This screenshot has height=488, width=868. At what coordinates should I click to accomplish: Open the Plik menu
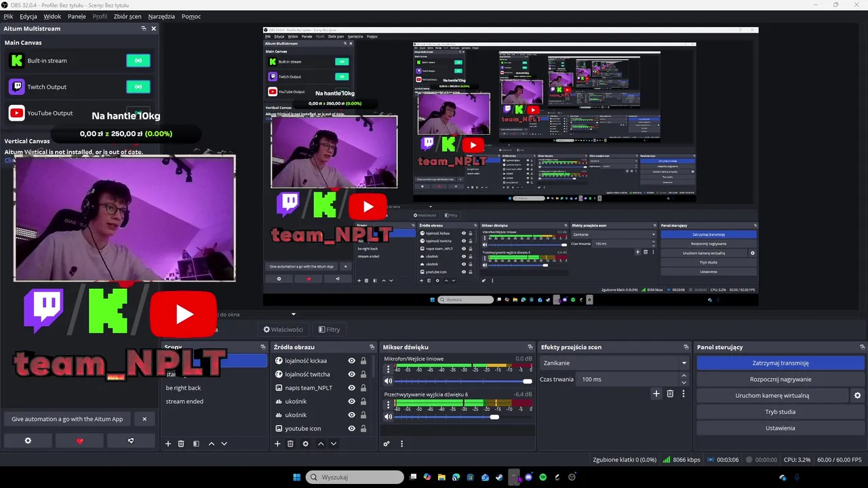(8, 16)
